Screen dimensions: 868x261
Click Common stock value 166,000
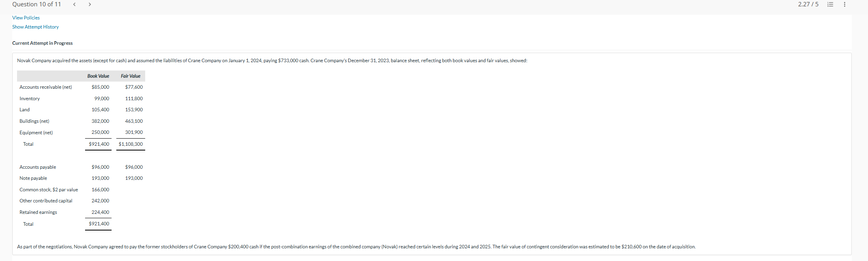click(100, 190)
